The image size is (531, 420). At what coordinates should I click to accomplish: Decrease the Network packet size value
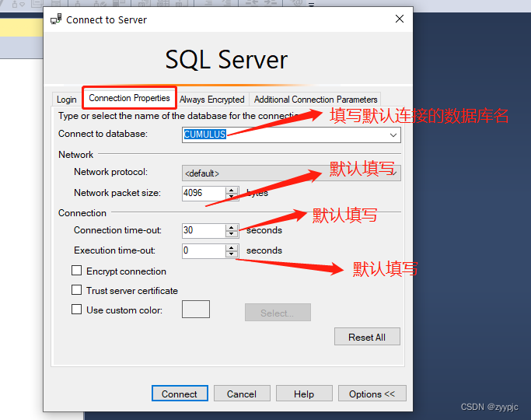[232, 197]
